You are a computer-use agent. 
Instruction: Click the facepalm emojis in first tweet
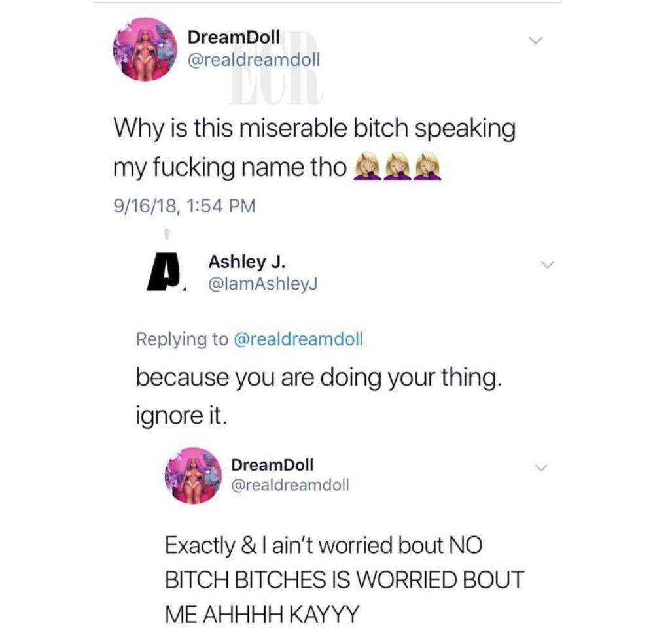397,166
